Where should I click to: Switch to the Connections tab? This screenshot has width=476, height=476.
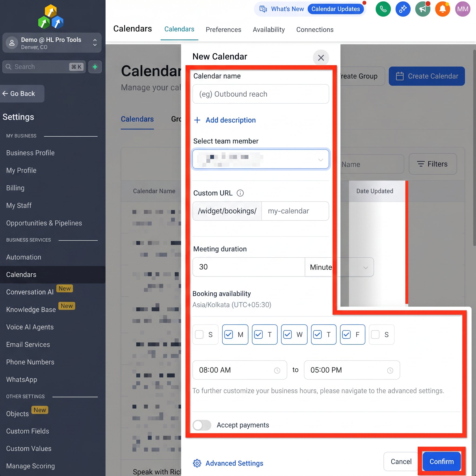315,30
